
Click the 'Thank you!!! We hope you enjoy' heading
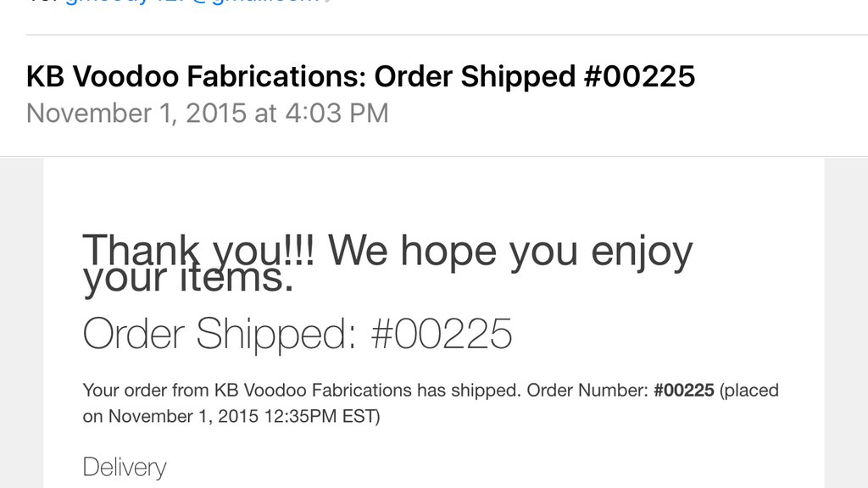[x=387, y=252]
